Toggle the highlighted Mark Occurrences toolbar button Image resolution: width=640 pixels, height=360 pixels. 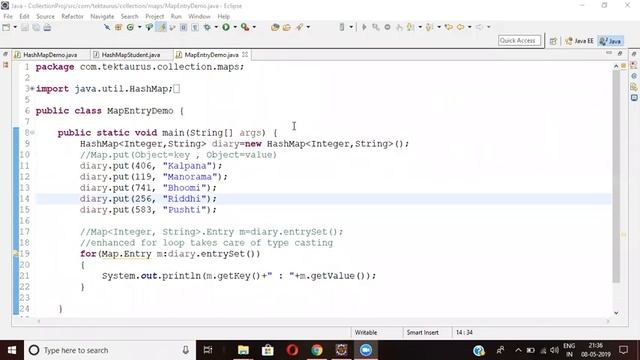[161, 27]
